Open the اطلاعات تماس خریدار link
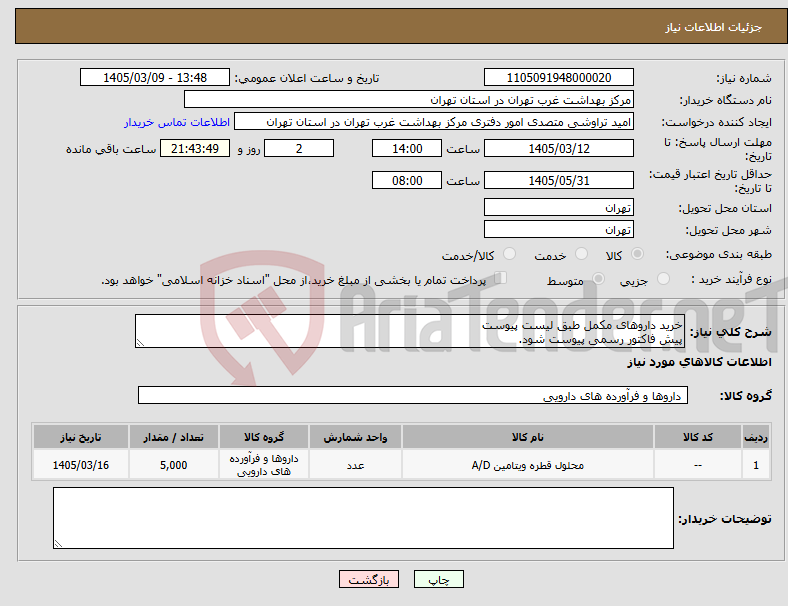The width and height of the screenshot is (788, 606). pos(177,122)
